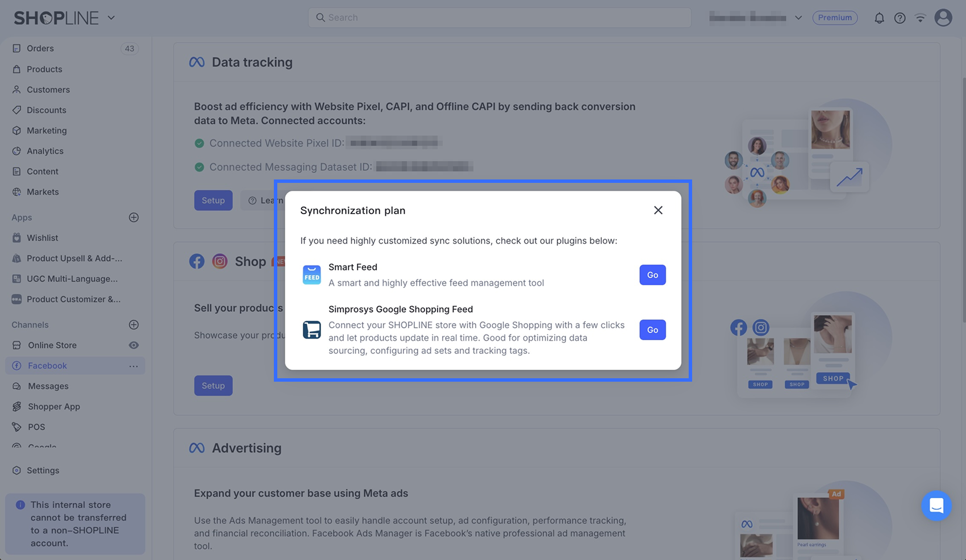Image resolution: width=966 pixels, height=560 pixels.
Task: Open the Shopper App channel
Action: [x=54, y=406]
